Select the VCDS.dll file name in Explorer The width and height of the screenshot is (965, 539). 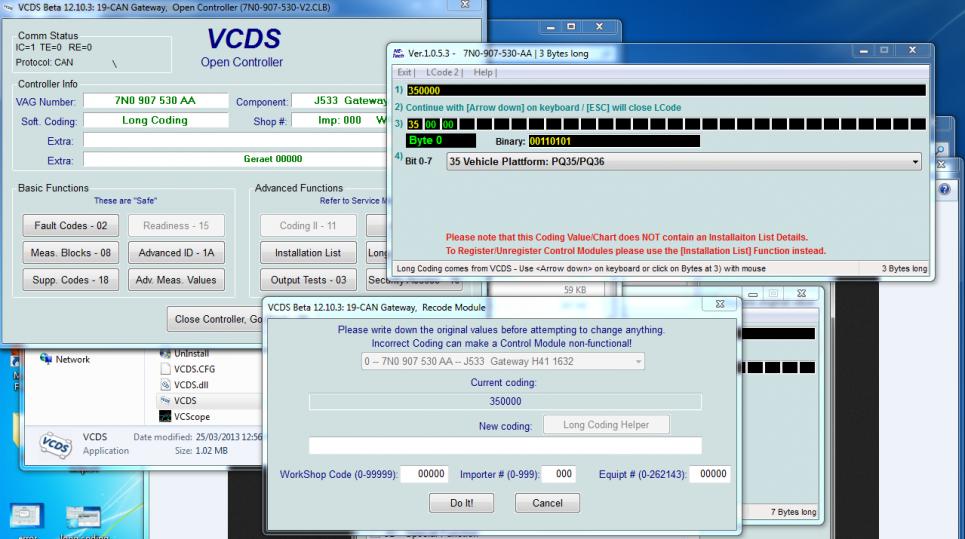pos(191,385)
